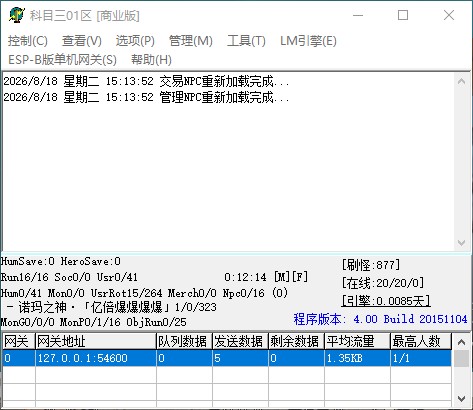473x410 pixels.
Task: Click the 网关地址 column header
Action: (96, 341)
